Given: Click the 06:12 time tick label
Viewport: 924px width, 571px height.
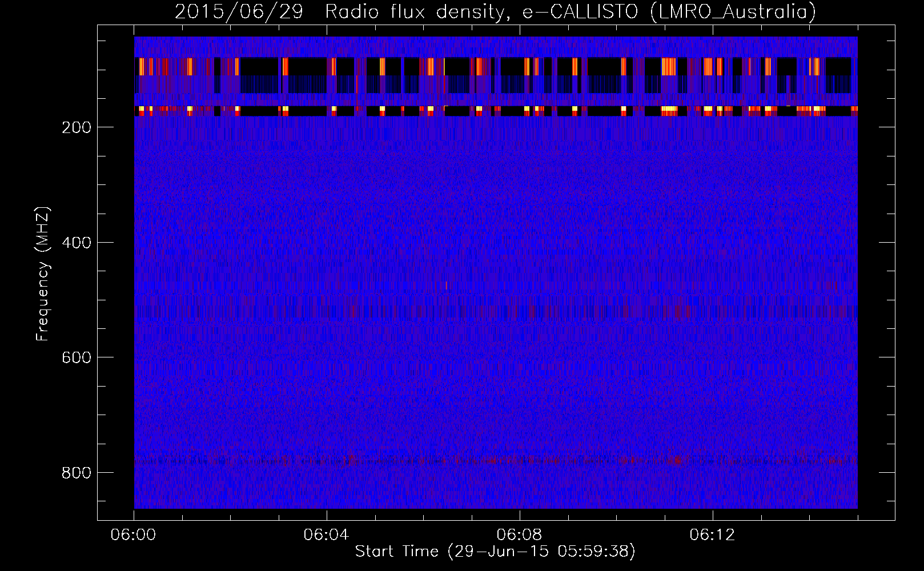Looking at the screenshot, I should [x=713, y=535].
